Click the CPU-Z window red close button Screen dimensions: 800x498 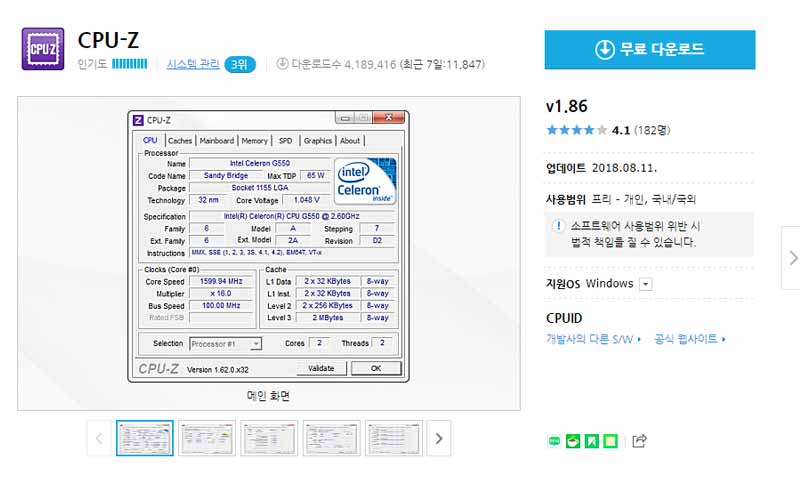click(388, 117)
